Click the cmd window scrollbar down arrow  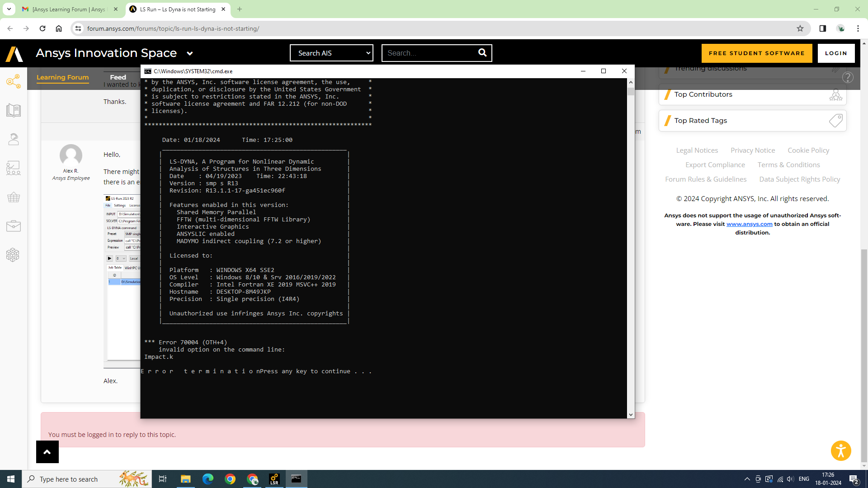[x=631, y=414]
